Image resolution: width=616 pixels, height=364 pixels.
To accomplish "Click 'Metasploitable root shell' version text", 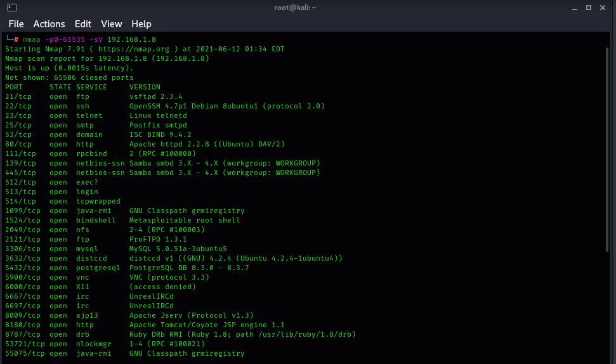I will [x=185, y=220].
